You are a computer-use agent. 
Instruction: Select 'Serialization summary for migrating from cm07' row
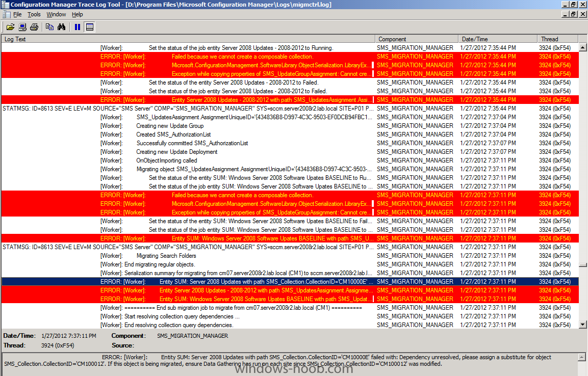click(x=290, y=273)
